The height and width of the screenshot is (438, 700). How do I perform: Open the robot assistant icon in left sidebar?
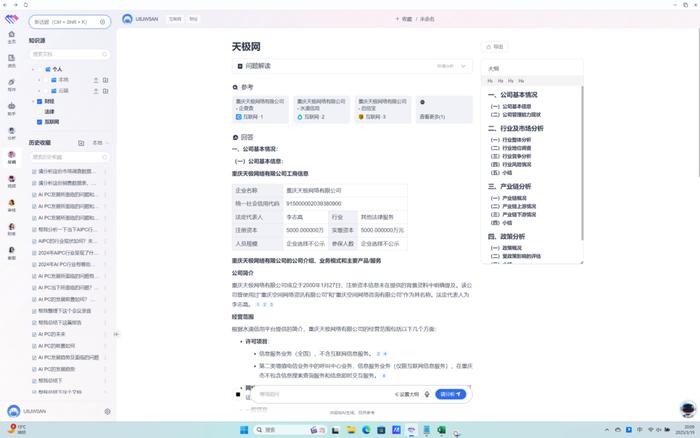[12, 106]
